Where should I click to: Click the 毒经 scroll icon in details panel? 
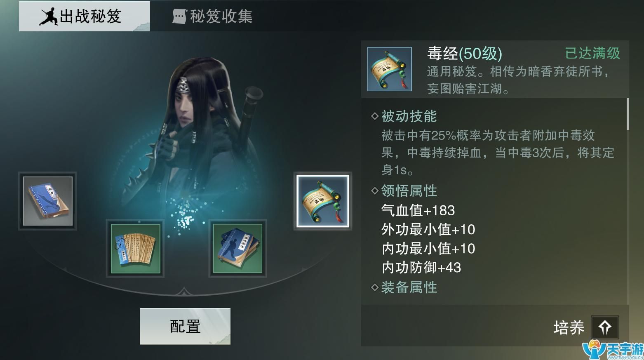(390, 69)
